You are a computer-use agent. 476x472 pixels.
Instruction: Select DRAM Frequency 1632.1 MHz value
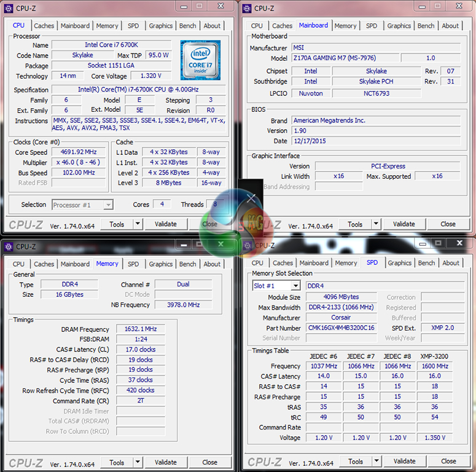(x=141, y=329)
